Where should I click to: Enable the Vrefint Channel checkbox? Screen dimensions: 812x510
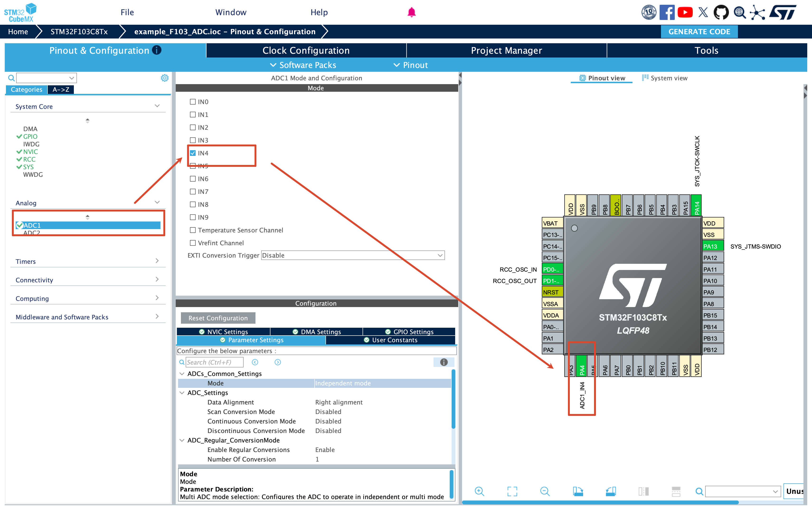[x=193, y=243]
